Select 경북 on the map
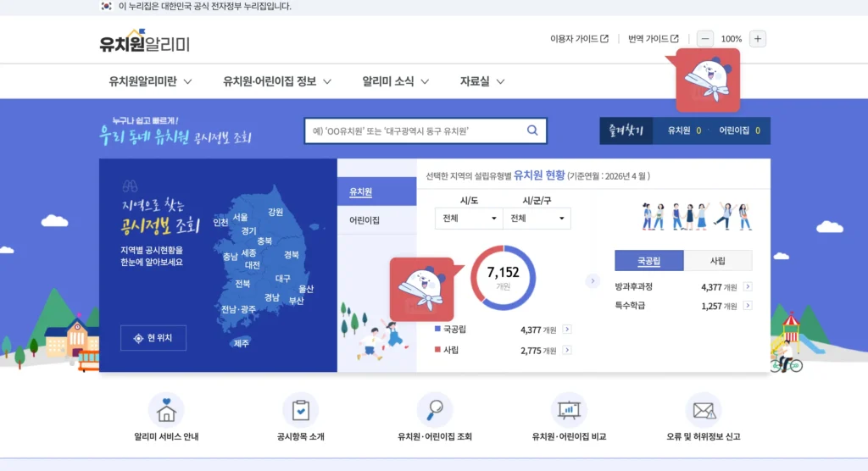The width and height of the screenshot is (868, 471). point(292,255)
